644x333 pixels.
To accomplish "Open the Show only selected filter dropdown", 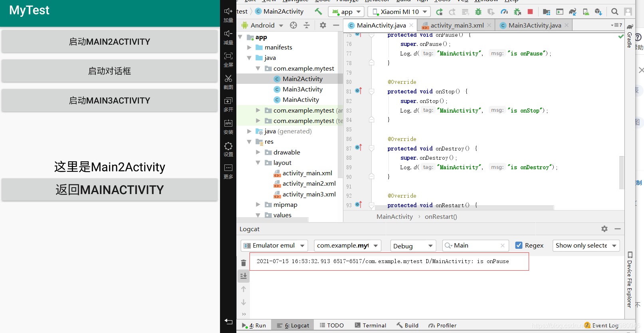I will tap(586, 246).
